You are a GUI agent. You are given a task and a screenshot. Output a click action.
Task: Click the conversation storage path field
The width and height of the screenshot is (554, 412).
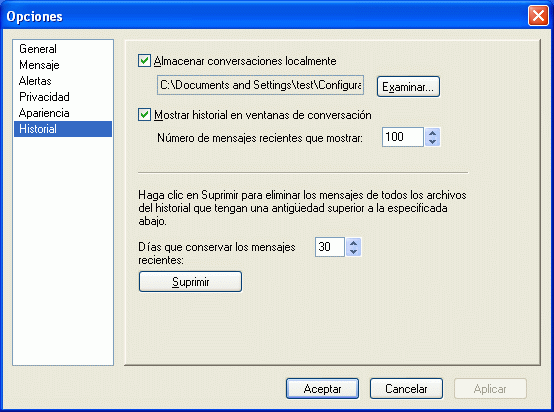tap(260, 85)
